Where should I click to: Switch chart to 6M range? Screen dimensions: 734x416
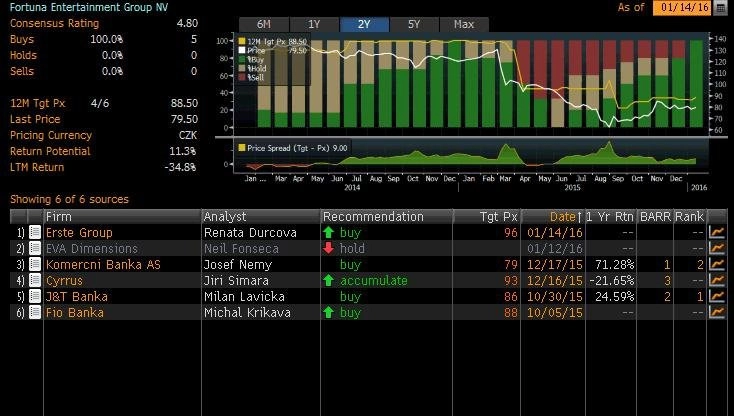coord(264,24)
